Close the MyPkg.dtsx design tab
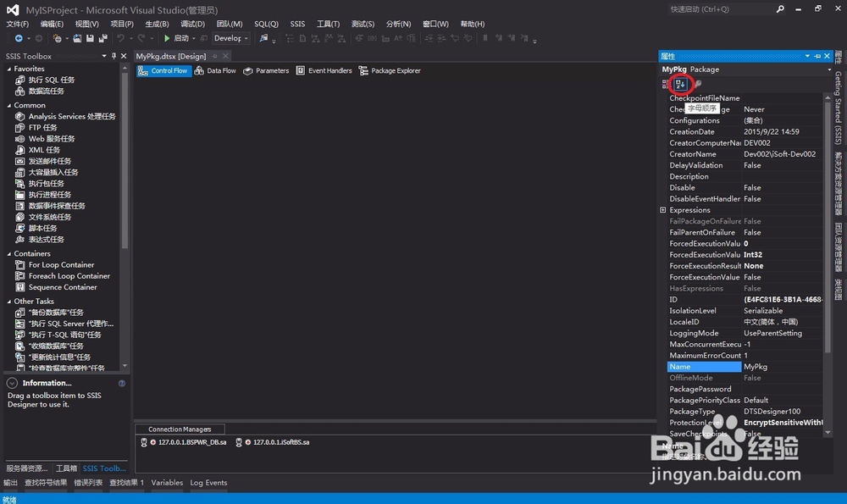 (225, 56)
